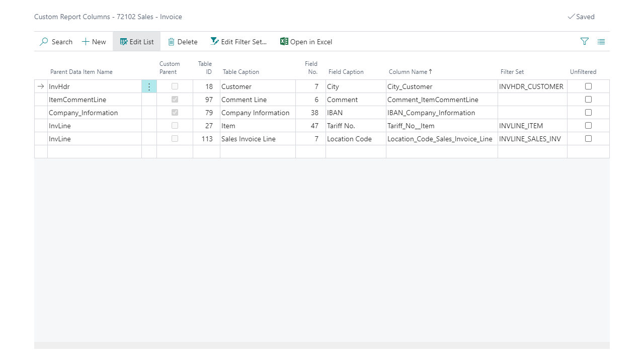
Task: Click the Open in Excel icon
Action: click(x=284, y=42)
